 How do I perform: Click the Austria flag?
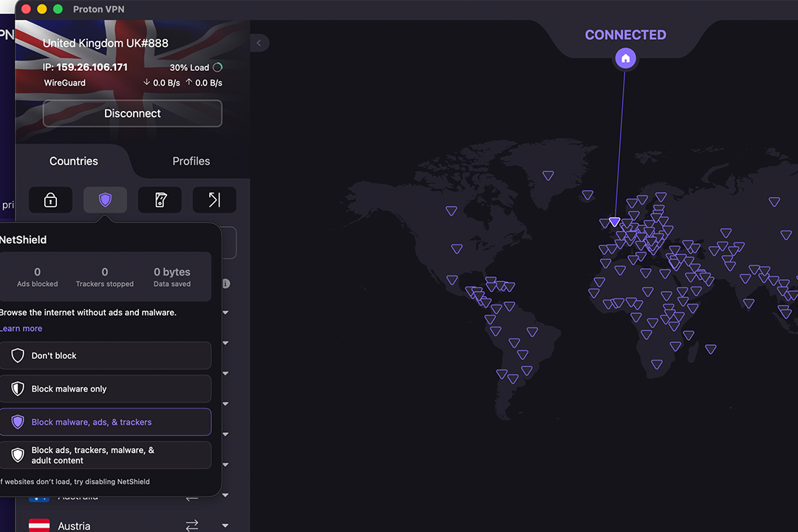pos(39,525)
